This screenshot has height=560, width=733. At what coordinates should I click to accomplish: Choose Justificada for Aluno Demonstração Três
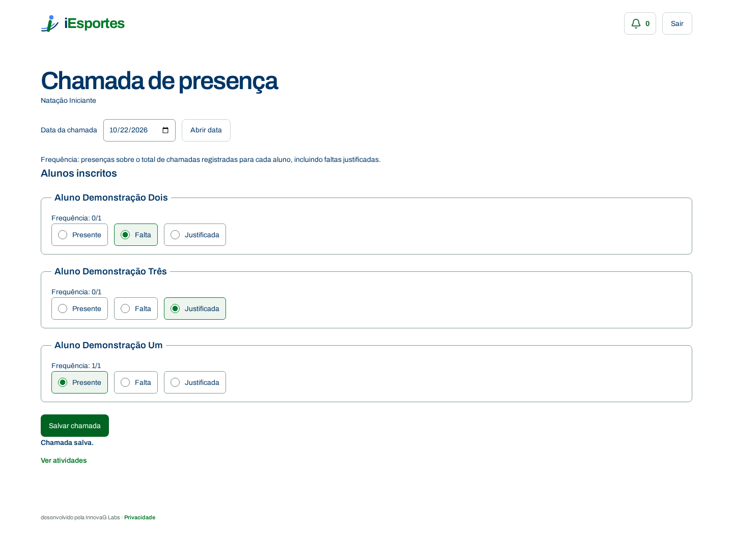click(x=195, y=309)
